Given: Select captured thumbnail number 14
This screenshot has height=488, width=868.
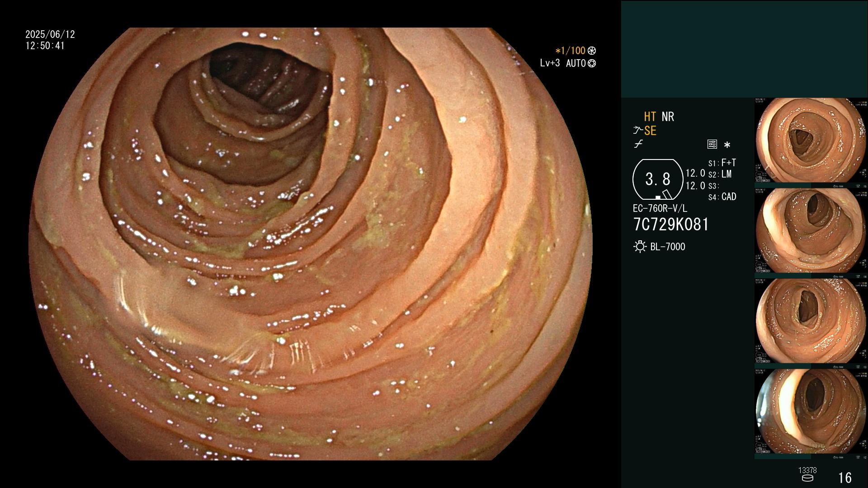Looking at the screenshot, I should pos(811,231).
